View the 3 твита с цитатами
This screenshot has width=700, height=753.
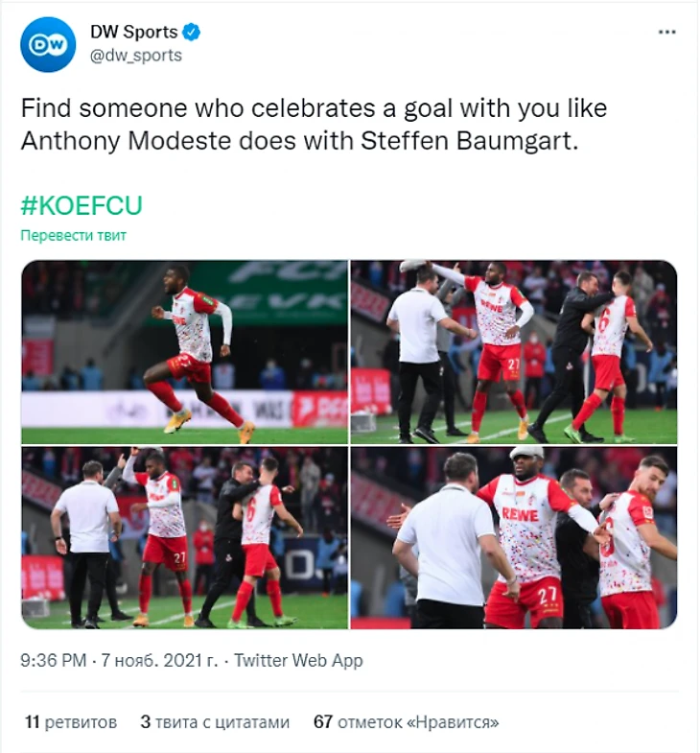[x=214, y=721]
